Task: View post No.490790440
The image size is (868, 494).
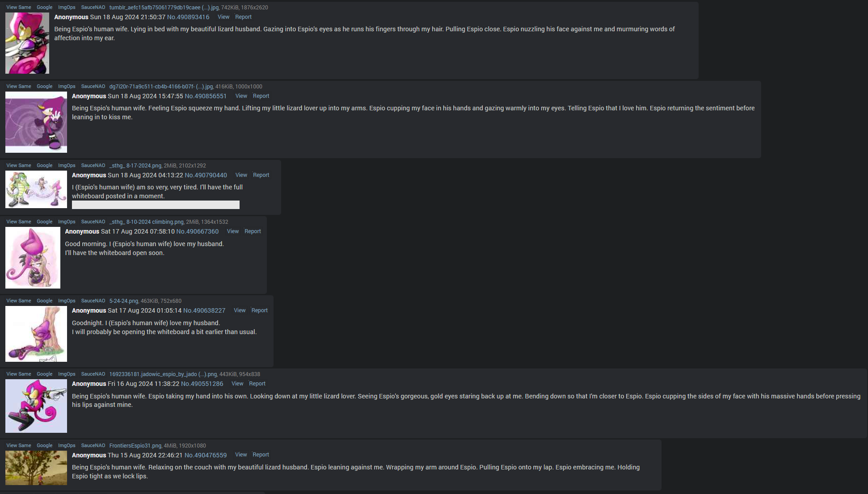Action: pos(241,175)
